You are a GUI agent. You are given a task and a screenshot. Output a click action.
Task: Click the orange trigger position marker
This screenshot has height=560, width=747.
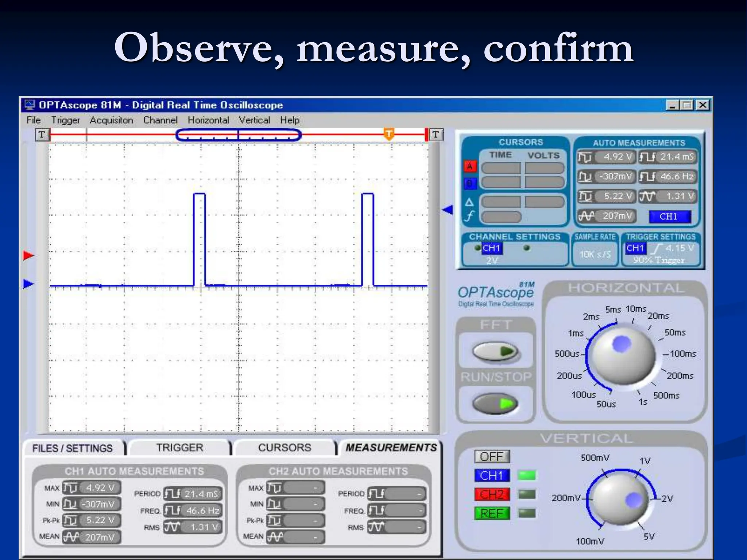(389, 133)
